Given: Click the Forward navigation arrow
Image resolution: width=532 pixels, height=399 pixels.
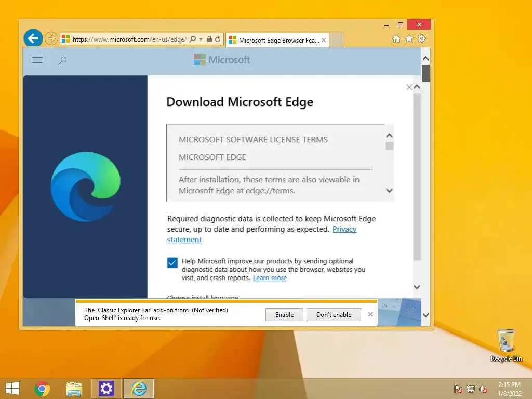Looking at the screenshot, I should (x=51, y=38).
